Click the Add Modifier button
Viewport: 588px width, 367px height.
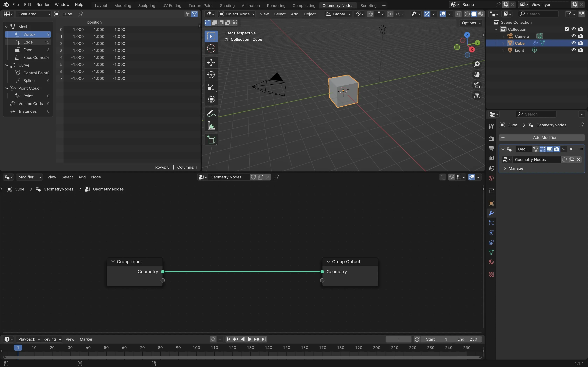(x=542, y=137)
